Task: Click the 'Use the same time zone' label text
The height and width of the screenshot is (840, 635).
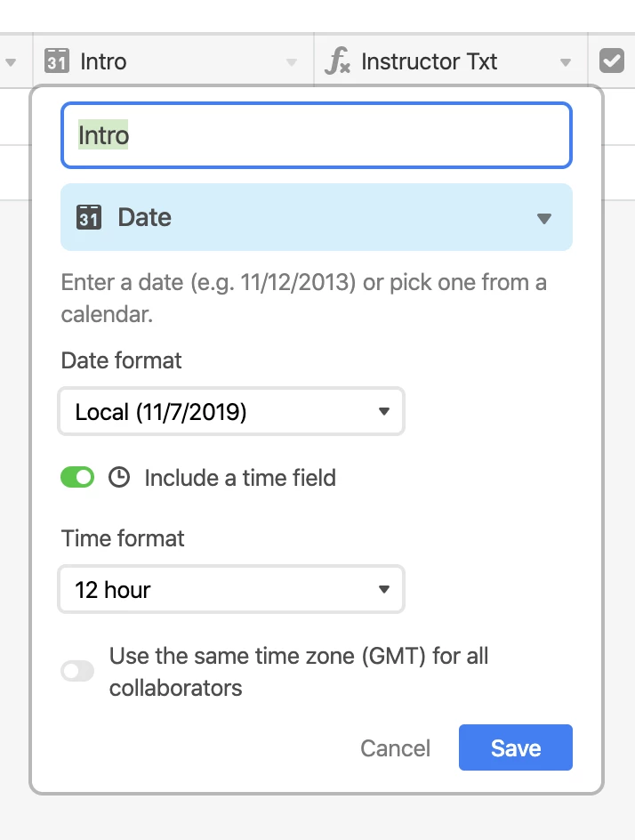Action: click(298, 658)
